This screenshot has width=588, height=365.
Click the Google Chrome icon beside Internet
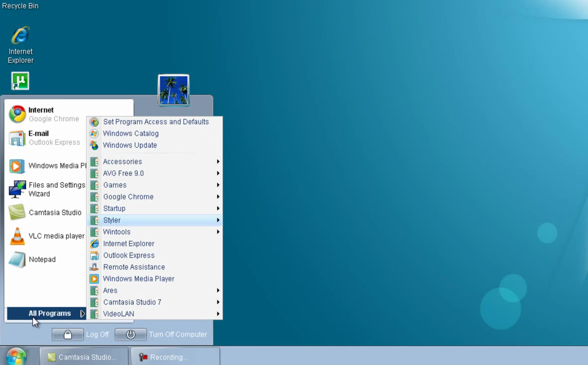coord(17,114)
